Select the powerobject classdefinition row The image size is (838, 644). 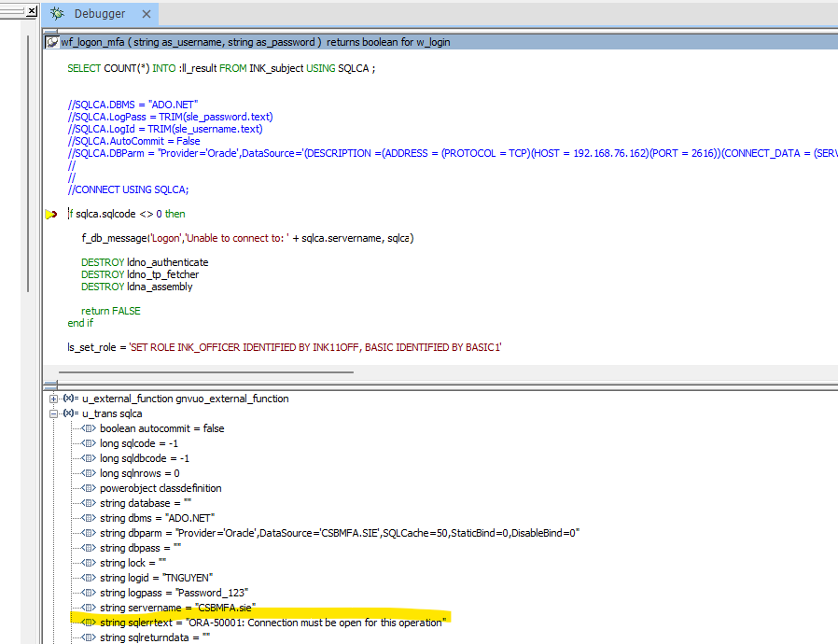click(x=161, y=488)
